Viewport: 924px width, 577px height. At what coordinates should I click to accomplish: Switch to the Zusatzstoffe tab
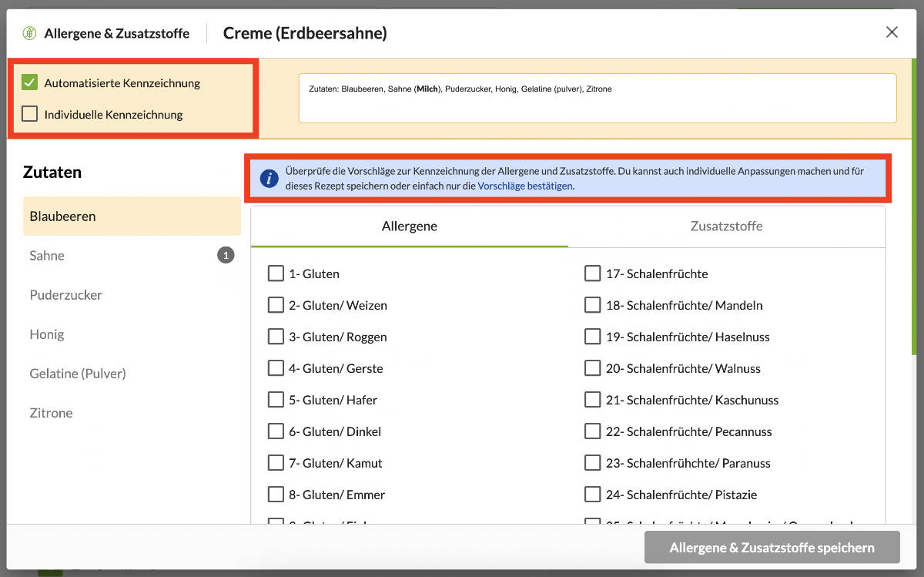pyautogui.click(x=726, y=226)
